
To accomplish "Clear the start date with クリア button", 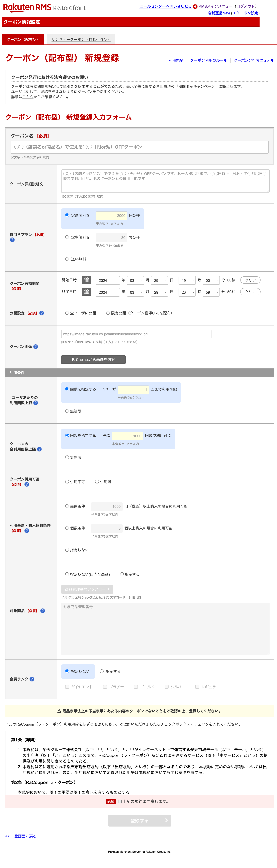I will (250, 280).
